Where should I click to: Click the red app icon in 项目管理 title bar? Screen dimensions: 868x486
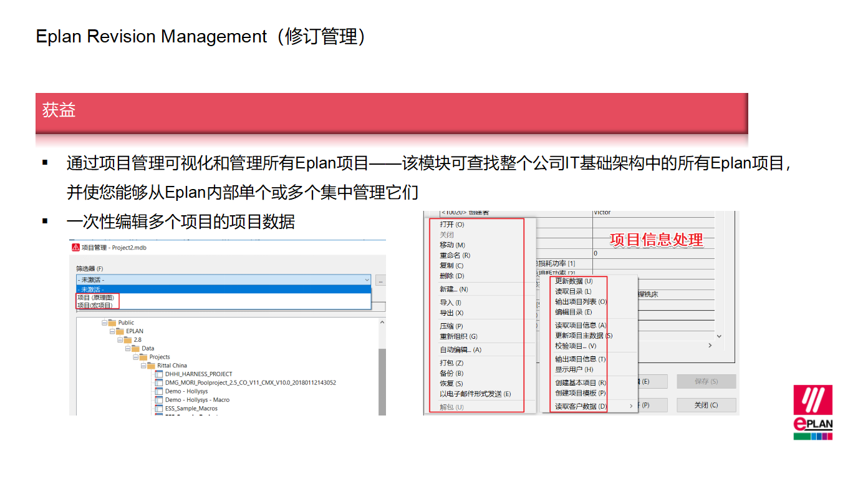(x=75, y=247)
